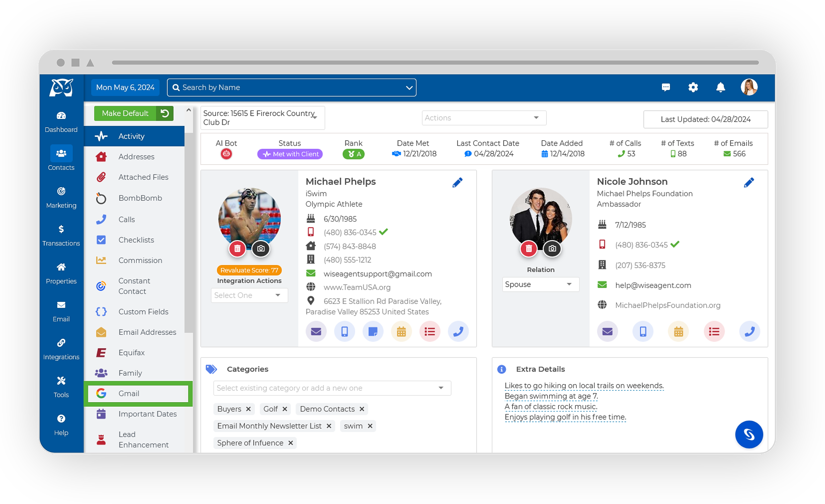The width and height of the screenshot is (825, 504).
Task: Open the Actions dropdown
Action: point(484,118)
